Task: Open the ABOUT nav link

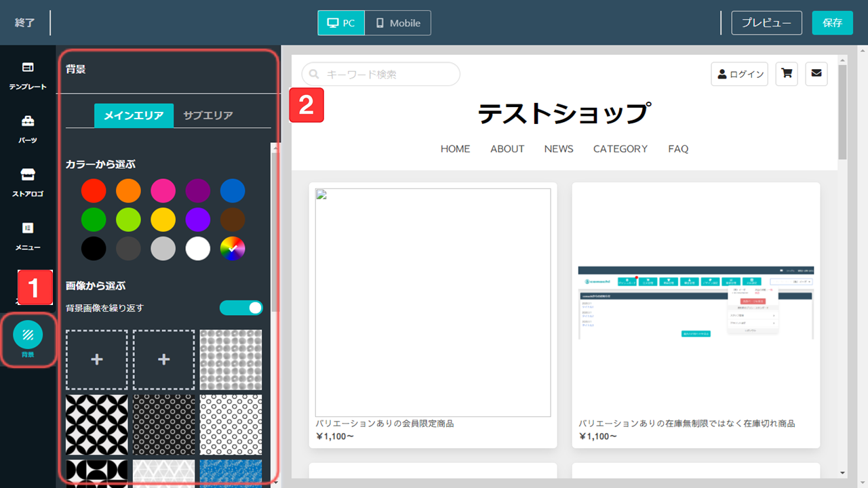Action: (x=507, y=148)
